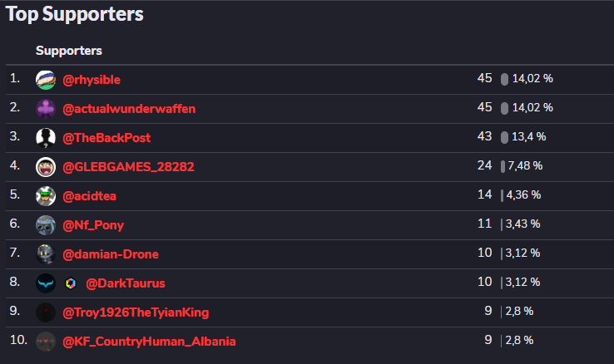The width and height of the screenshot is (614, 364).
Task: Click Troy1926TheTyianKing's dark avatar
Action: point(46,312)
